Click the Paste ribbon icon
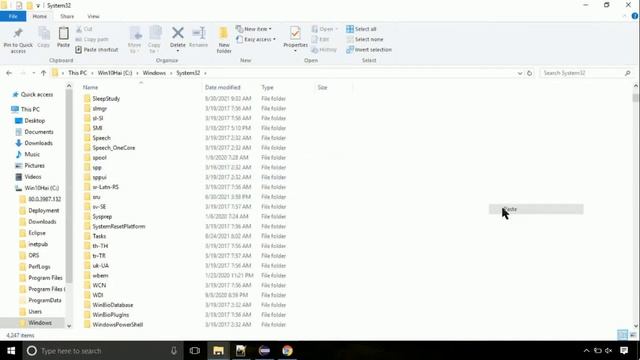Image resolution: width=640 pixels, height=360 pixels. [63, 33]
